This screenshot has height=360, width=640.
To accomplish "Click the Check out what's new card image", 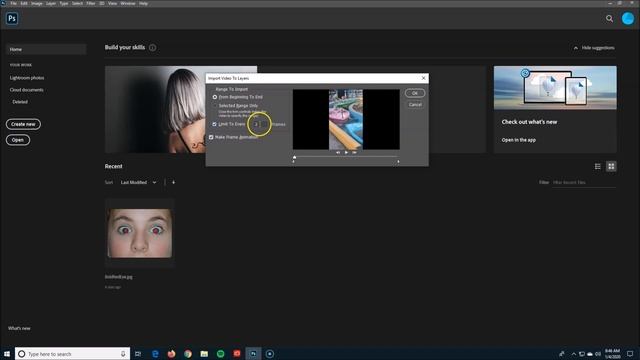I will pos(555,88).
